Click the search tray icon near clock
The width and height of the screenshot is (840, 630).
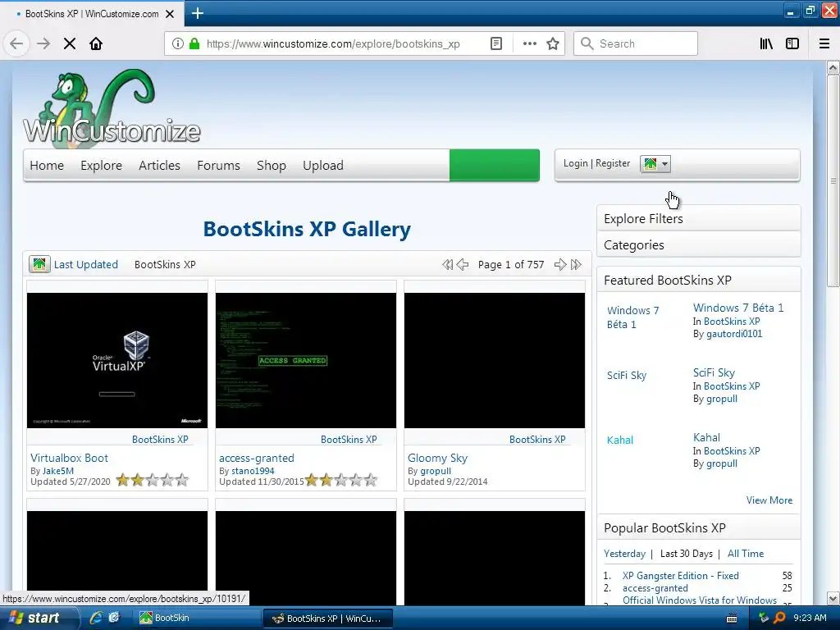(779, 618)
